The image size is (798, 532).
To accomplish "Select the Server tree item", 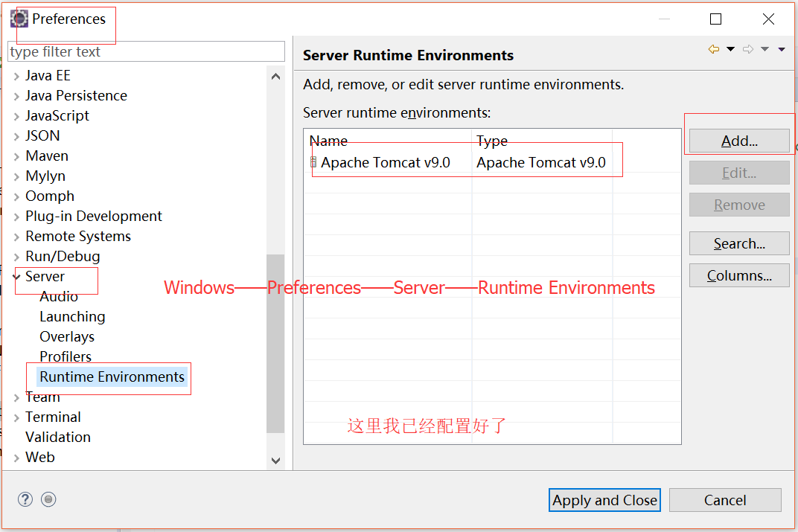I will pyautogui.click(x=45, y=276).
